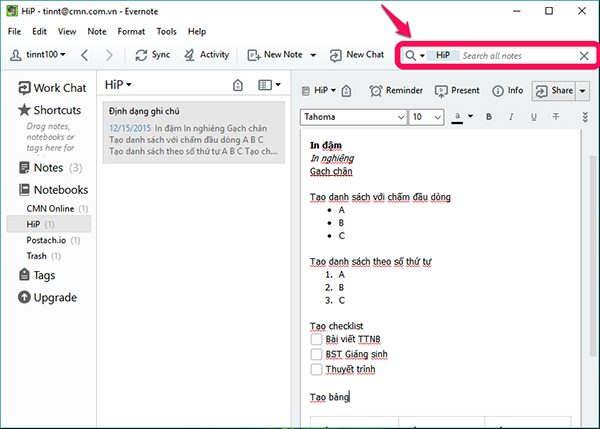
Task: Open the font size 10 dropdown
Action: point(426,117)
